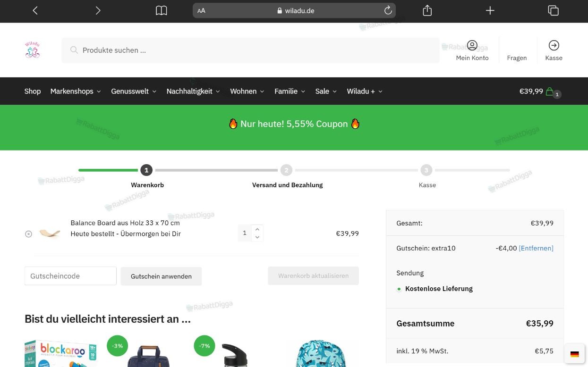
Task: Go to Kasse via arrow icon
Action: (x=554, y=45)
